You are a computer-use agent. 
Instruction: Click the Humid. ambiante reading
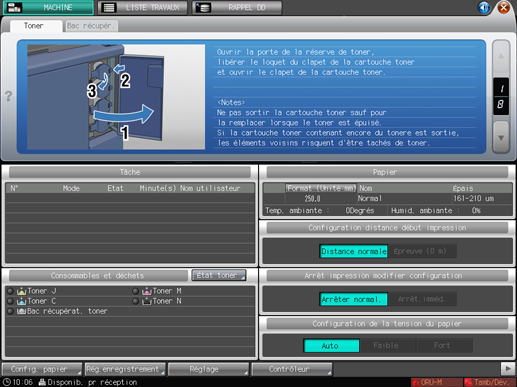coord(436,211)
